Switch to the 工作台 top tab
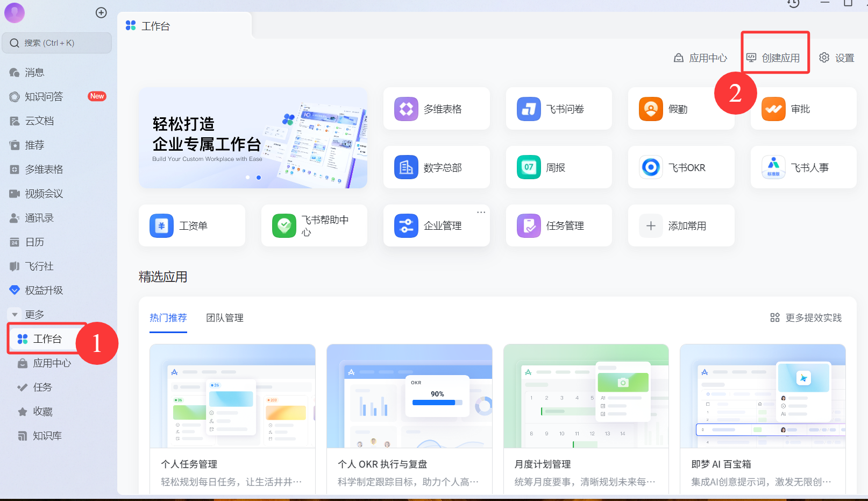The height and width of the screenshot is (501, 868). (184, 26)
